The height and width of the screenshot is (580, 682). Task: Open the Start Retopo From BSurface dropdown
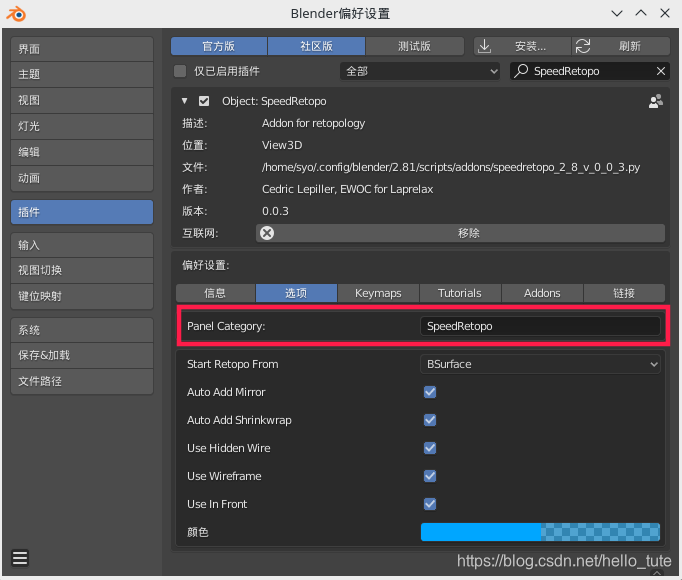[x=540, y=364]
